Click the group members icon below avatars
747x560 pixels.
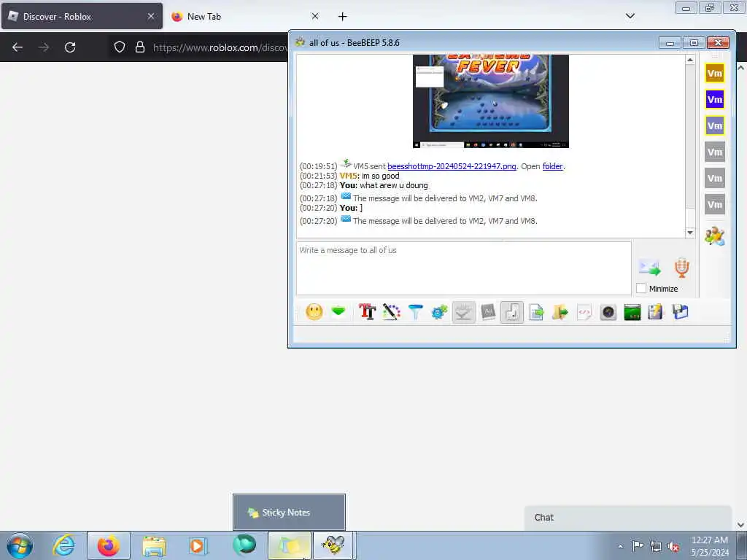pos(715,236)
